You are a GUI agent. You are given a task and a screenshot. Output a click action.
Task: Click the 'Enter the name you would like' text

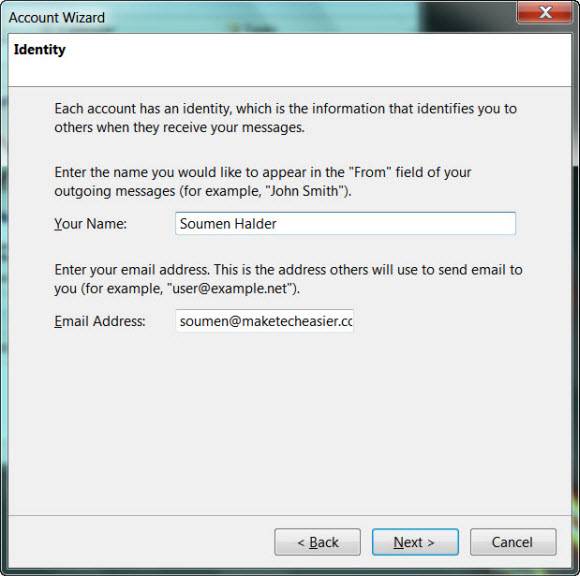[x=263, y=182]
